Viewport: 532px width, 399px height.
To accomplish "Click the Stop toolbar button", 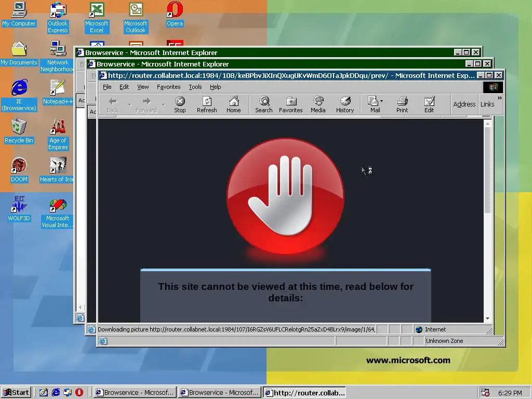I will (180, 104).
